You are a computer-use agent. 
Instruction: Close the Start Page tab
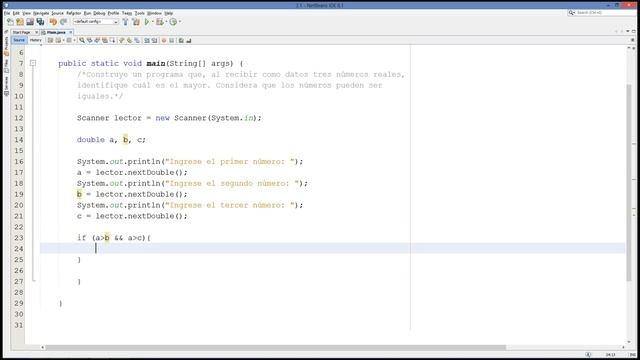[36, 32]
